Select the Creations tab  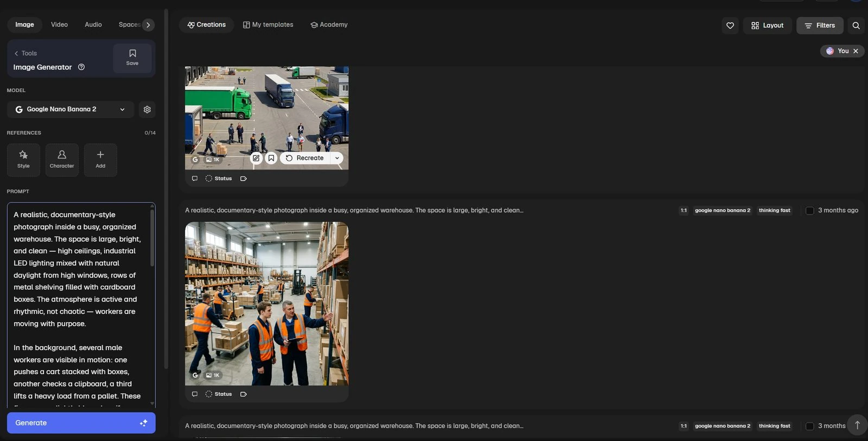206,25
